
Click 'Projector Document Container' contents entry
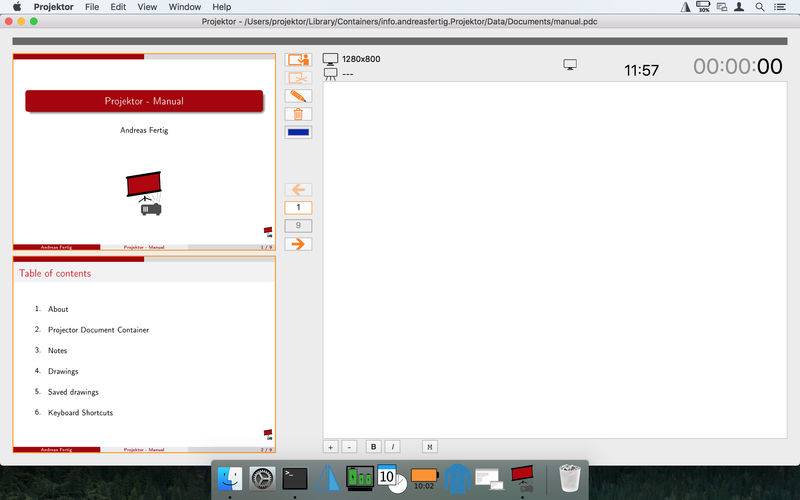pos(98,330)
